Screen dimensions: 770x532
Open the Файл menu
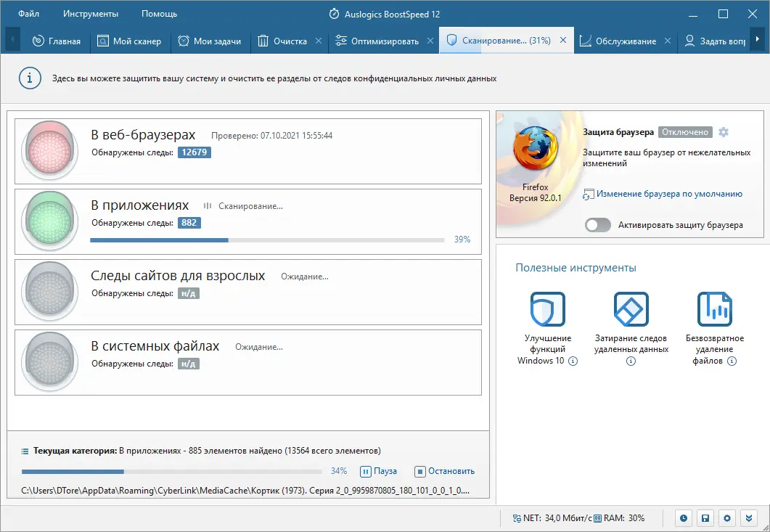[x=28, y=14]
